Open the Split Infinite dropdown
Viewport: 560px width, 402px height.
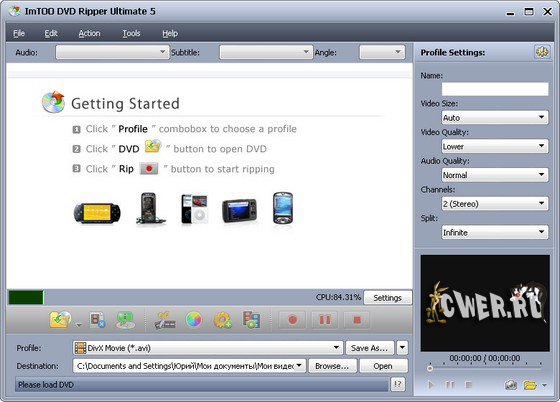click(495, 232)
